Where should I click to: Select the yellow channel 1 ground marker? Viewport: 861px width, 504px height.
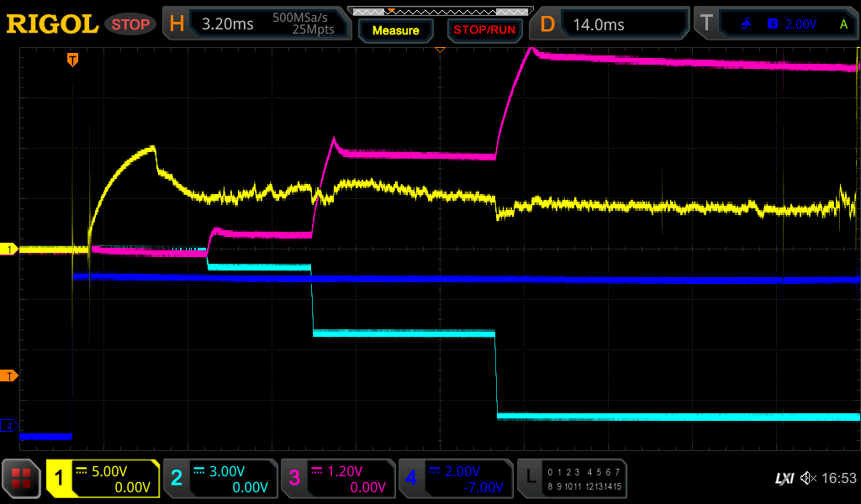[x=10, y=249]
